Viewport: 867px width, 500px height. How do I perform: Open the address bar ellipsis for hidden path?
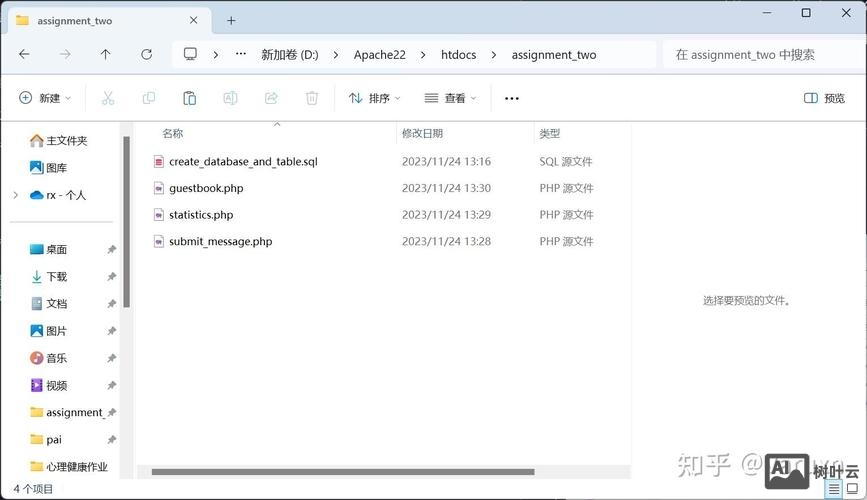[x=241, y=54]
